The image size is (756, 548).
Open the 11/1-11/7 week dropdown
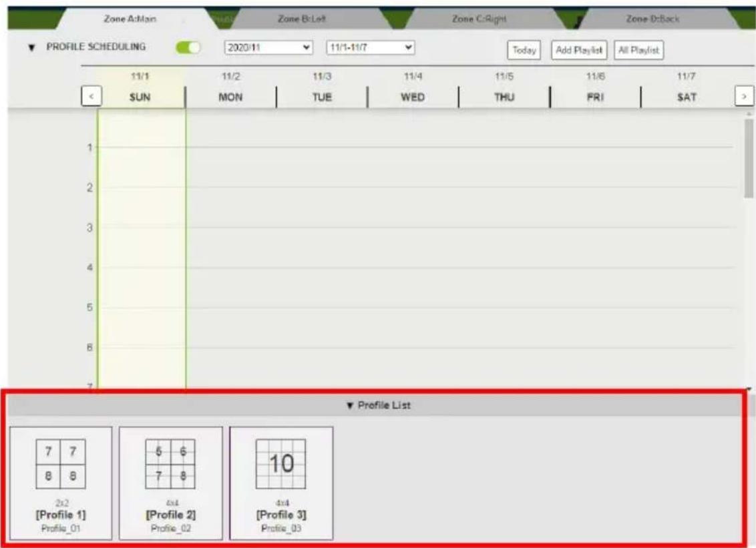coord(370,47)
